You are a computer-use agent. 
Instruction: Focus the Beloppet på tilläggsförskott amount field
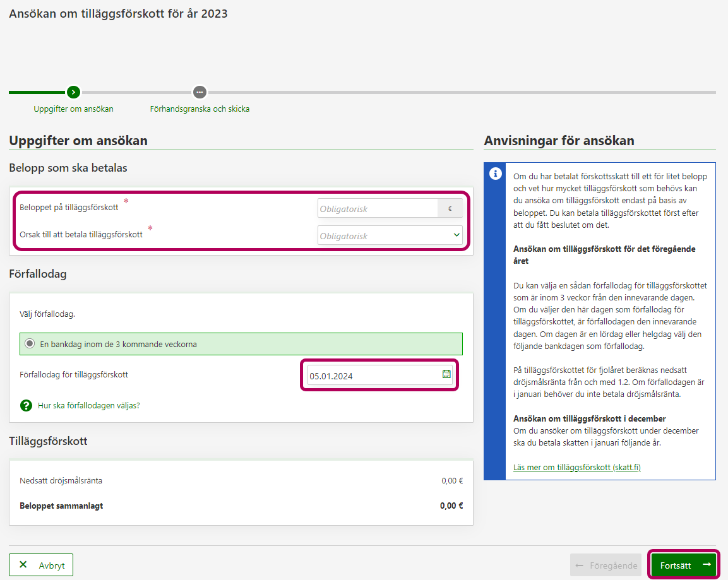point(378,208)
